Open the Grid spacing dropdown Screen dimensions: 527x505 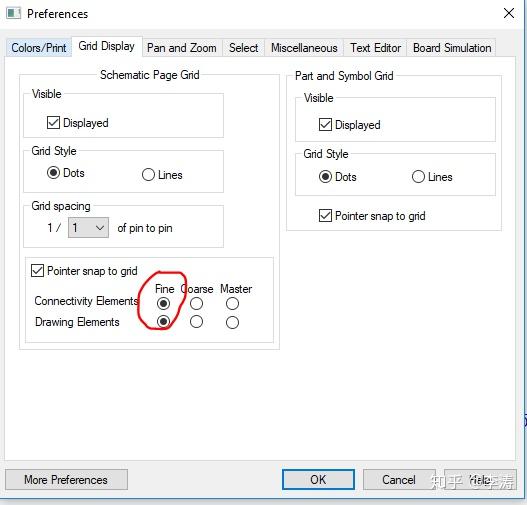point(88,227)
